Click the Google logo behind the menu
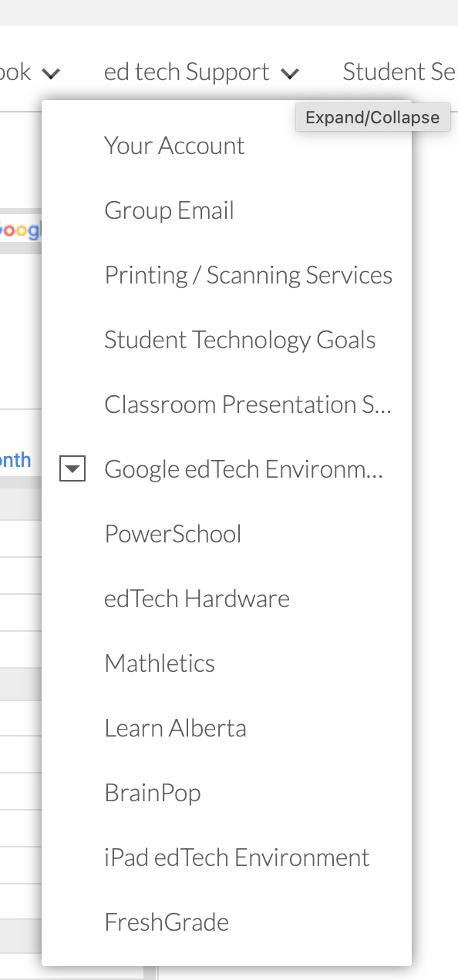 point(20,230)
